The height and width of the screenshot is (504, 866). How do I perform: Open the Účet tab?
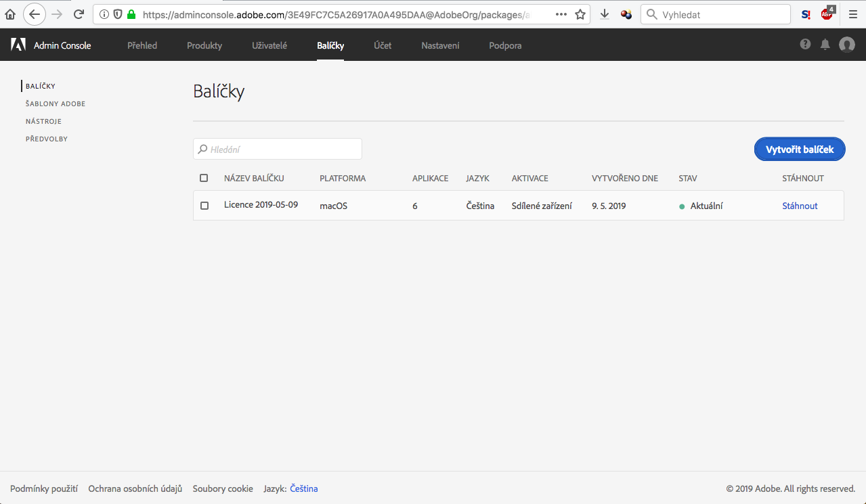pos(383,45)
